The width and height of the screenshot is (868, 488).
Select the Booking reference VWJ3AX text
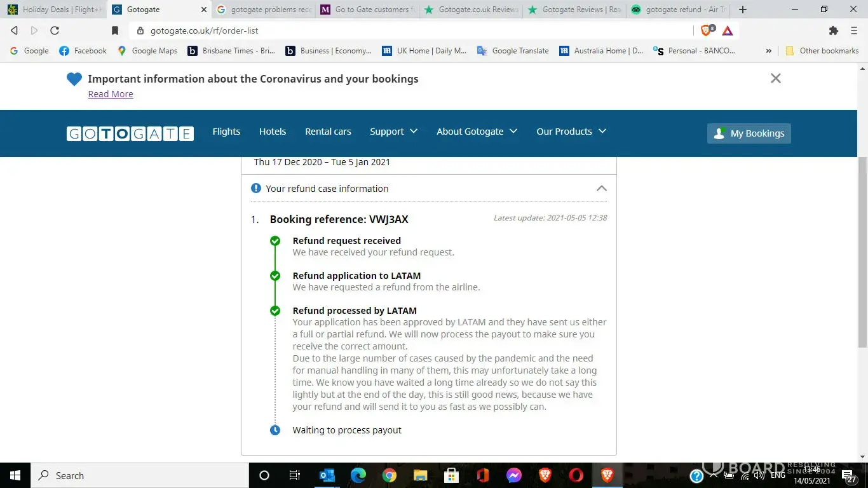[x=339, y=219]
